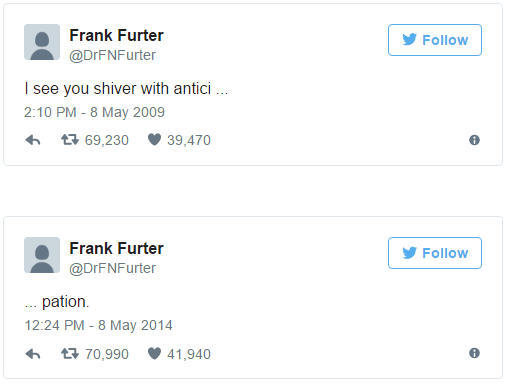This screenshot has height=386, width=506.
Task: Retweet the 'I see you shiver' tweet
Action: click(x=70, y=140)
